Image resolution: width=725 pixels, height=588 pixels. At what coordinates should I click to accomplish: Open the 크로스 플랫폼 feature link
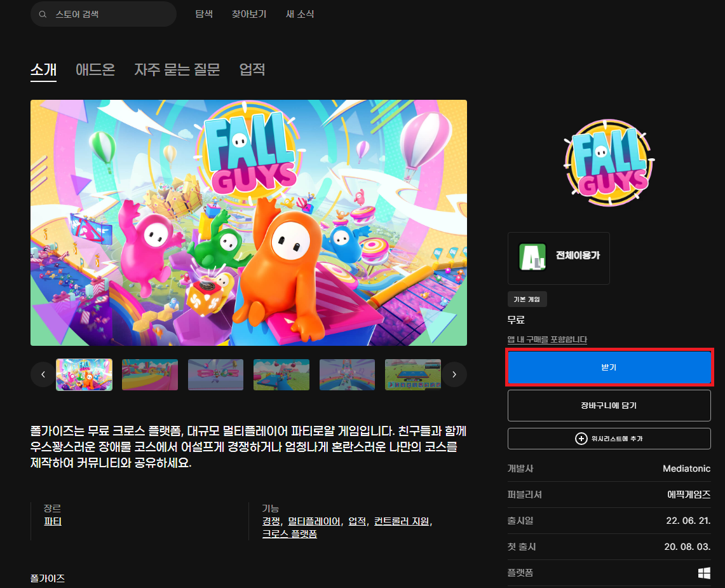point(290,534)
